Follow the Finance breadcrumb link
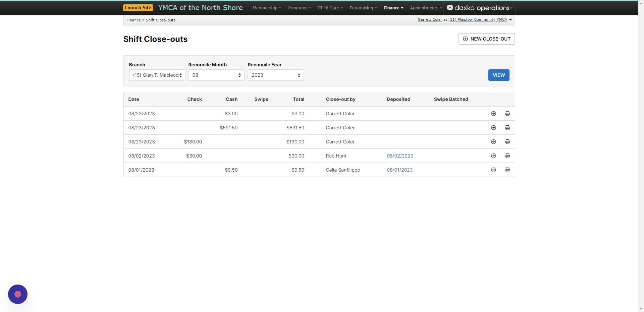 [x=133, y=20]
